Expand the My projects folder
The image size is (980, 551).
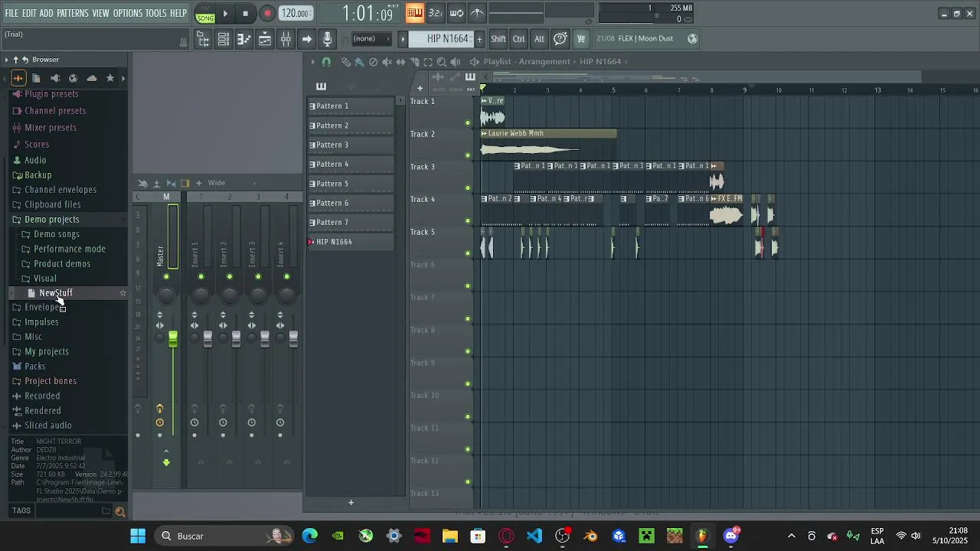click(46, 352)
